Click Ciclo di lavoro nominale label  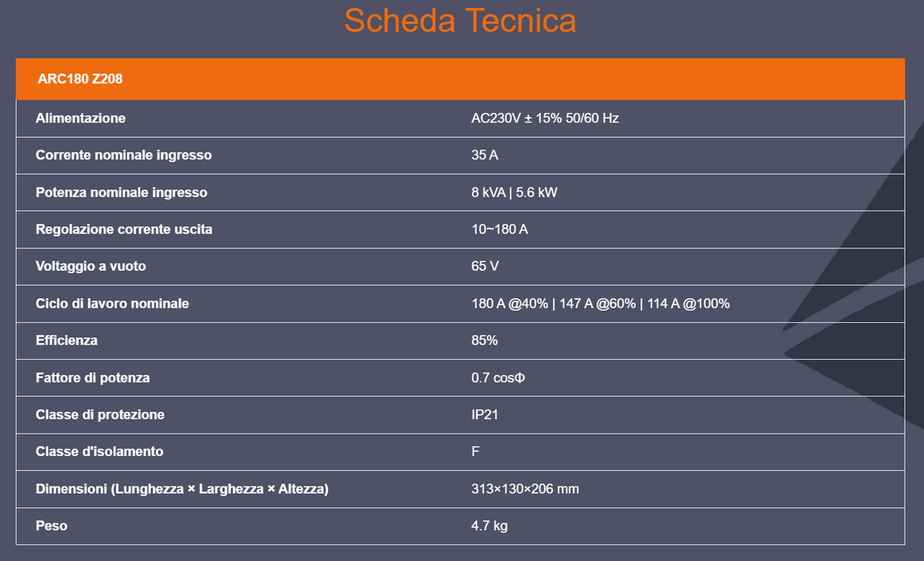[x=112, y=304]
